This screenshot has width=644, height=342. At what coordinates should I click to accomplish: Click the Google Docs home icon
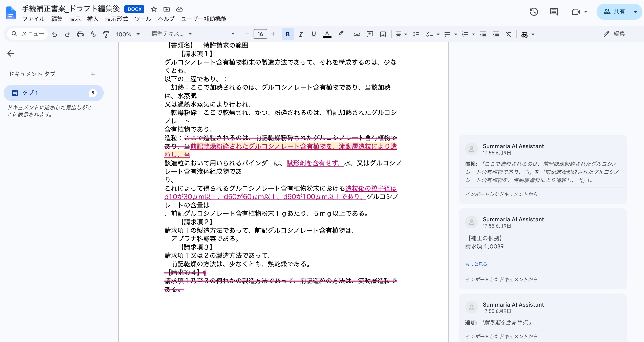coord(11,13)
